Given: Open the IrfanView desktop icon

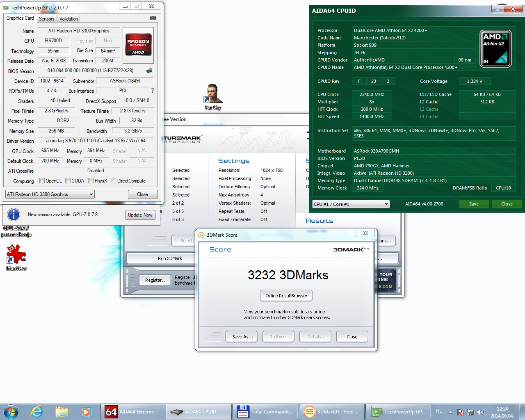Looking at the screenshot, I should coord(16,257).
